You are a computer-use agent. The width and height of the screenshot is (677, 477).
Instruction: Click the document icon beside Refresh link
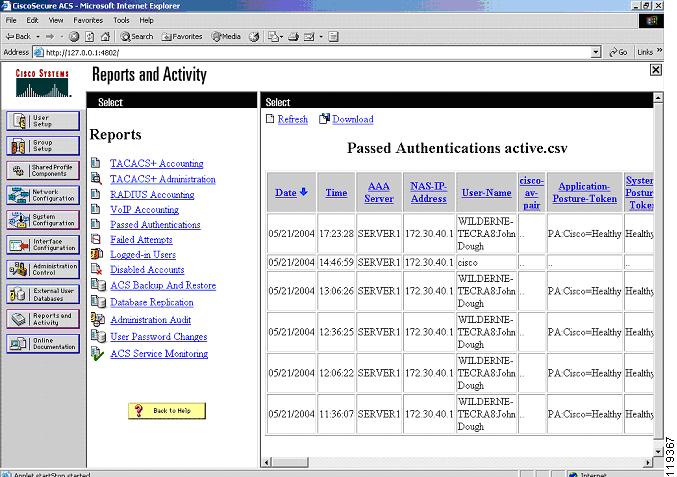point(270,119)
